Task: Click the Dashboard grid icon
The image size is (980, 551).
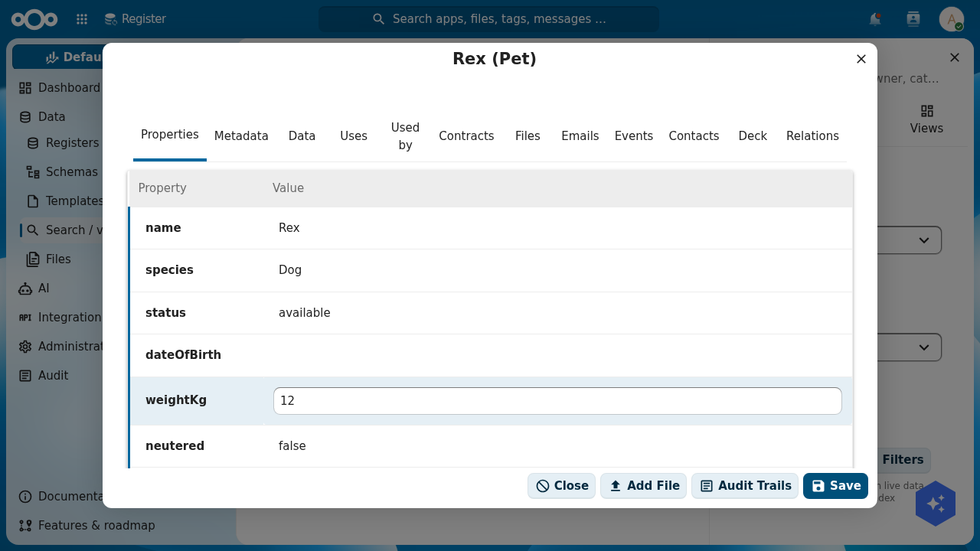Action: coord(25,88)
